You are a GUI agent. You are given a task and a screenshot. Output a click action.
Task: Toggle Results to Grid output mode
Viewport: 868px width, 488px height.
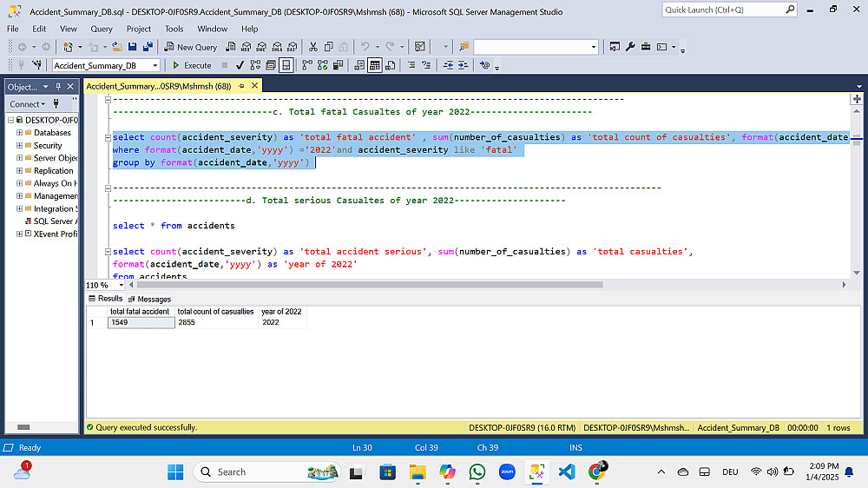375,65
